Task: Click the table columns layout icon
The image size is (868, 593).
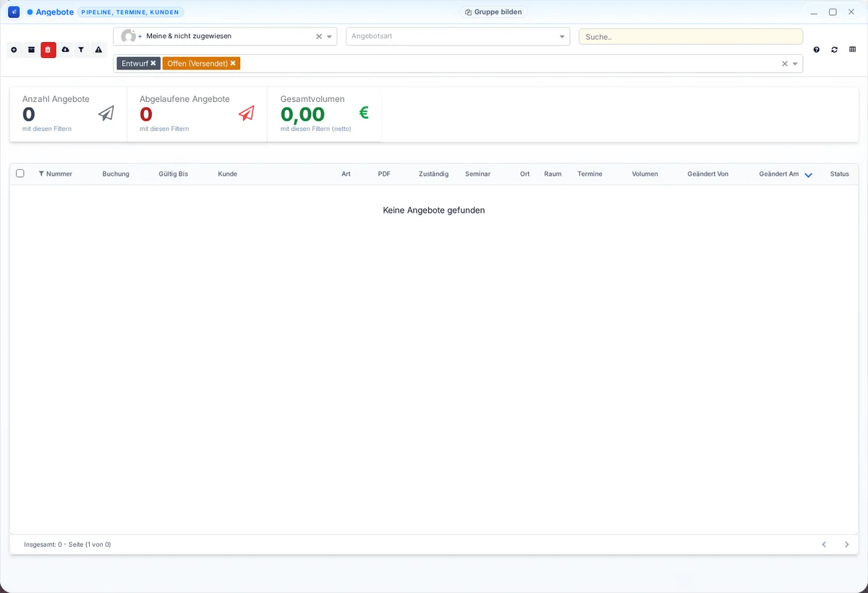Action: point(853,50)
